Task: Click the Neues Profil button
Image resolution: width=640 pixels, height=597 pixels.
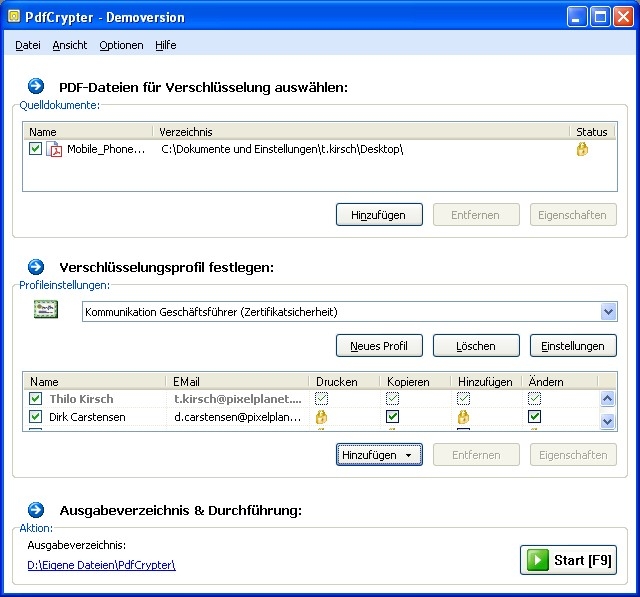Action: (x=379, y=346)
